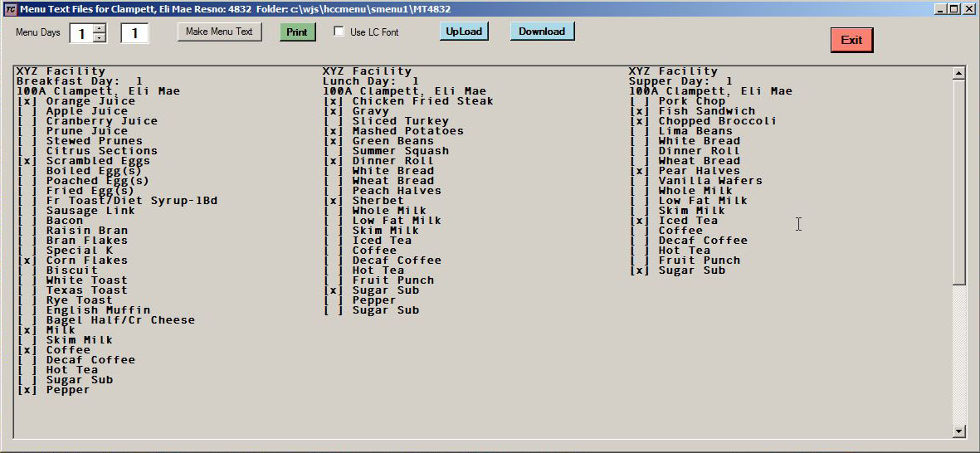Select the Scrambled Eggs line
The width and height of the screenshot is (980, 453).
tap(83, 161)
